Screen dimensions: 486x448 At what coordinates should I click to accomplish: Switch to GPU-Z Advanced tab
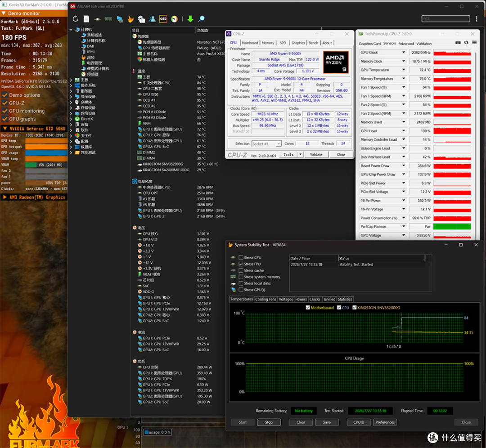pos(406,44)
